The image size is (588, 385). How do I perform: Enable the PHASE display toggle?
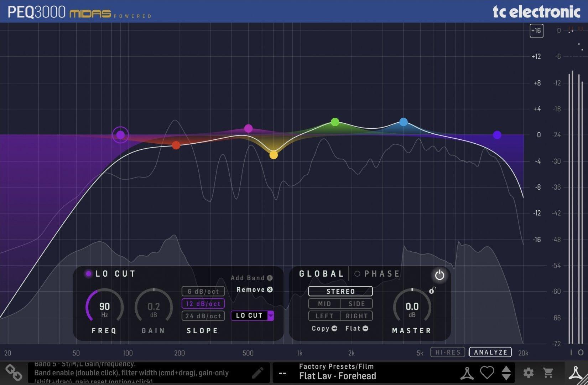point(357,273)
